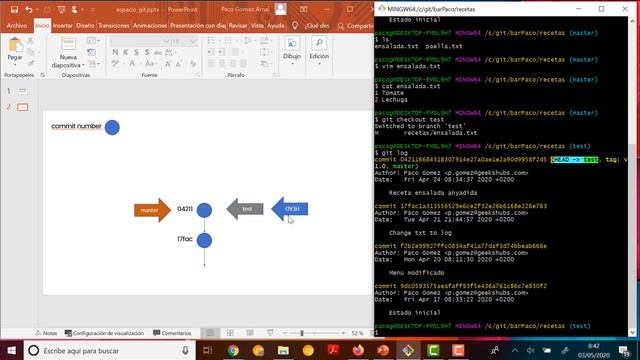640x360 pixels.
Task: Open the slide layout dropdown
Action: (x=93, y=40)
